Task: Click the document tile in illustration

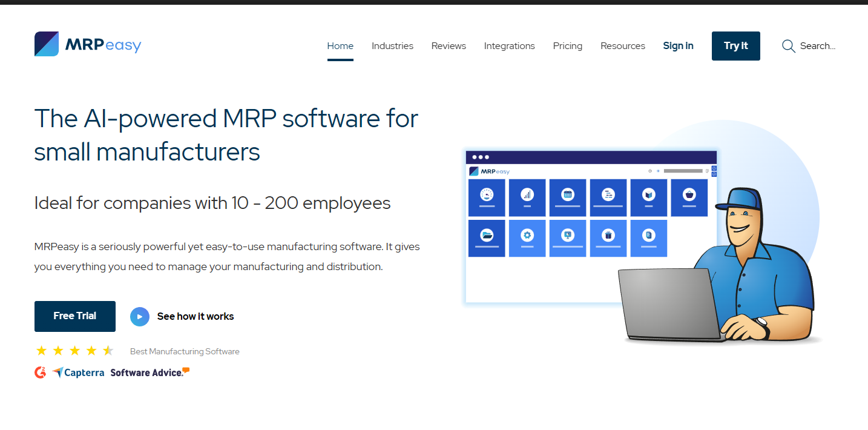Action: pos(649,238)
